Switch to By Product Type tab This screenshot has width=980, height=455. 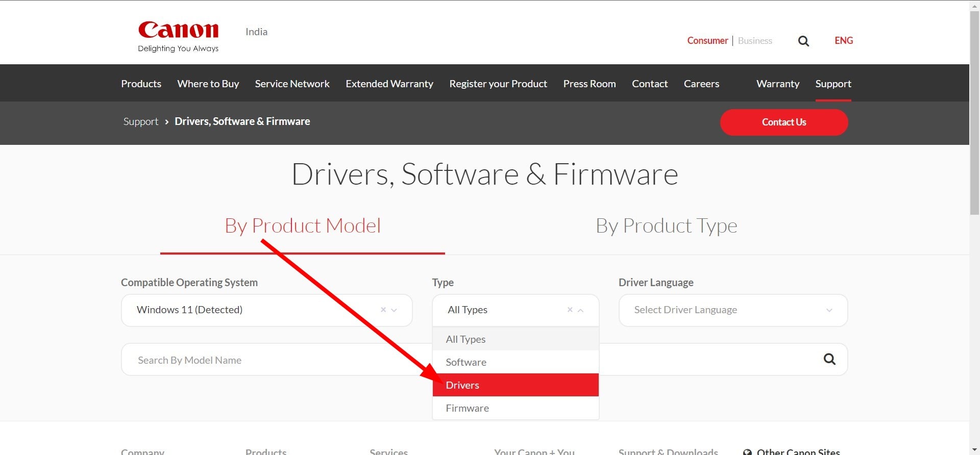[666, 226]
